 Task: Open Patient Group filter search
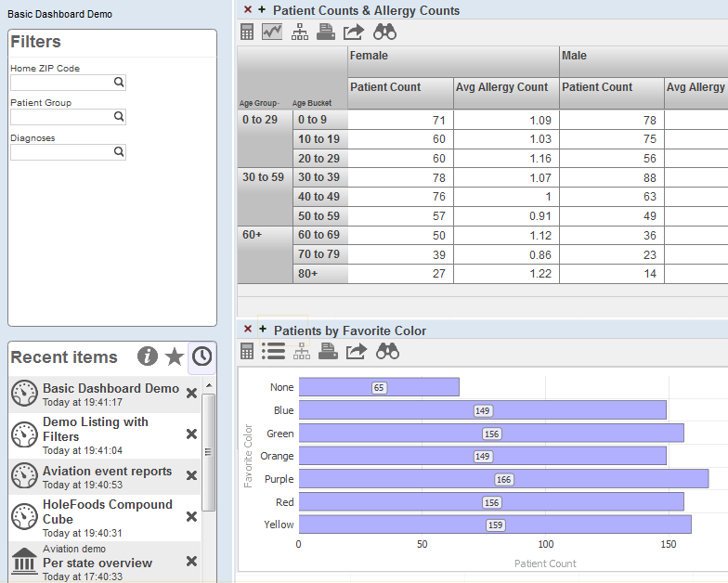(x=119, y=117)
